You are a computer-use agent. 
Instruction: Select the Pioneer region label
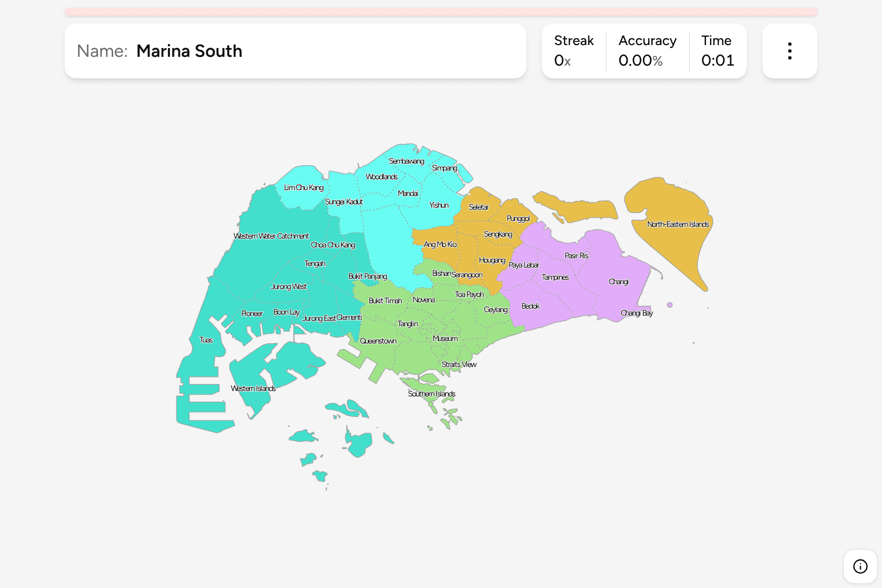[x=252, y=314]
